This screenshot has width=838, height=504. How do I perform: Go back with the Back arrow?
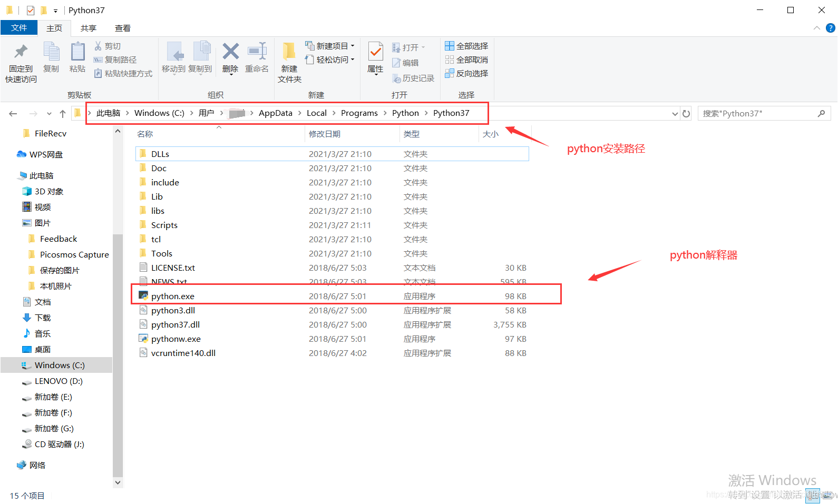coord(13,114)
